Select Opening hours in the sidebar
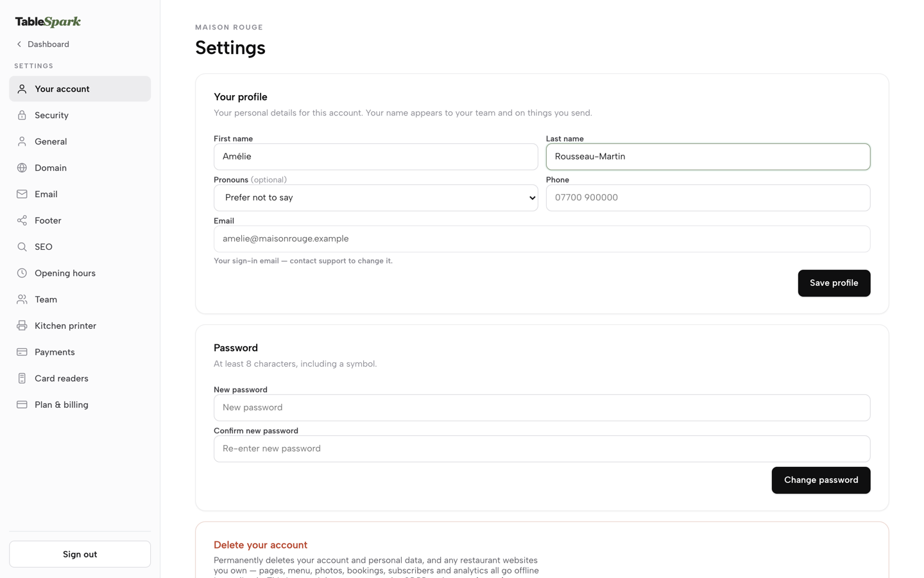The width and height of the screenshot is (924, 578). click(x=80, y=274)
